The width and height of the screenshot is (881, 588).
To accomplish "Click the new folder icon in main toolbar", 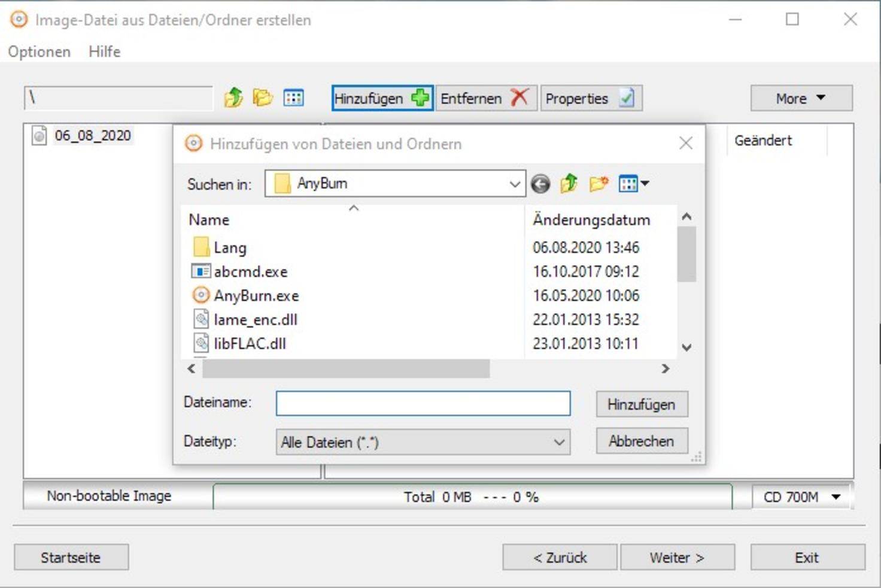I will click(x=262, y=98).
